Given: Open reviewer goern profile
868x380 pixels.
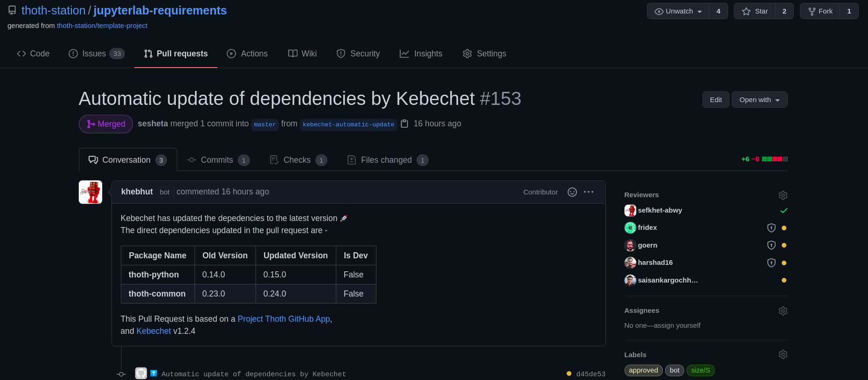Looking at the screenshot, I should pos(647,245).
